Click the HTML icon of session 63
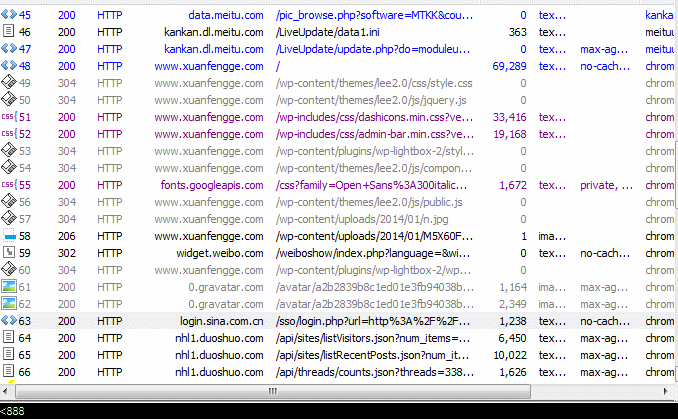This screenshot has height=419, width=678. tap(9, 320)
